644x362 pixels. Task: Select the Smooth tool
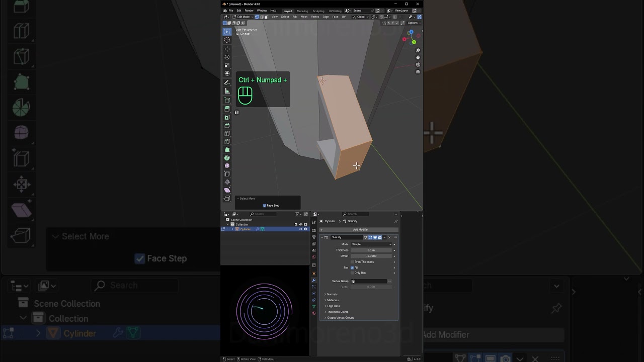[x=227, y=165]
